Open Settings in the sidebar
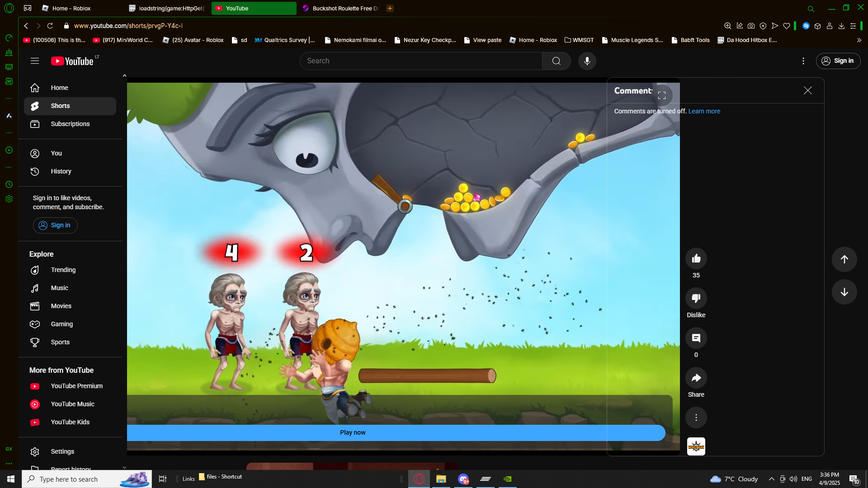 tap(70, 451)
